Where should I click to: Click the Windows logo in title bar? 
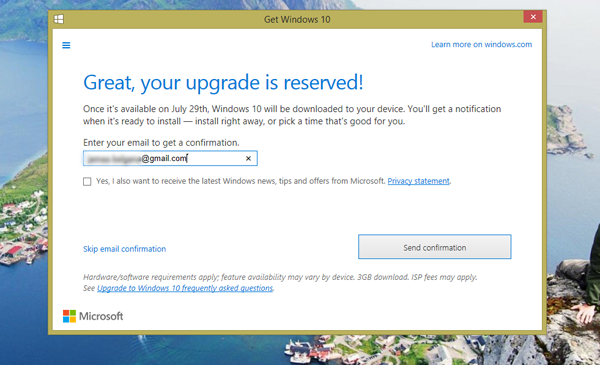pos(59,19)
